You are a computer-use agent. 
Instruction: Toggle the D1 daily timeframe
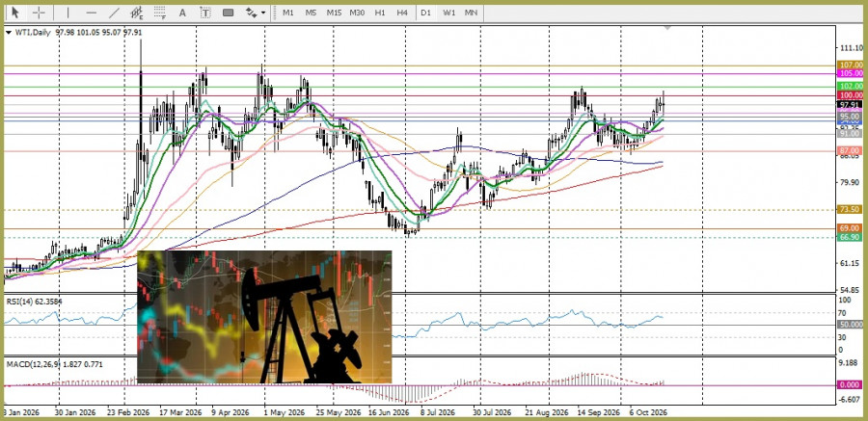(x=425, y=13)
